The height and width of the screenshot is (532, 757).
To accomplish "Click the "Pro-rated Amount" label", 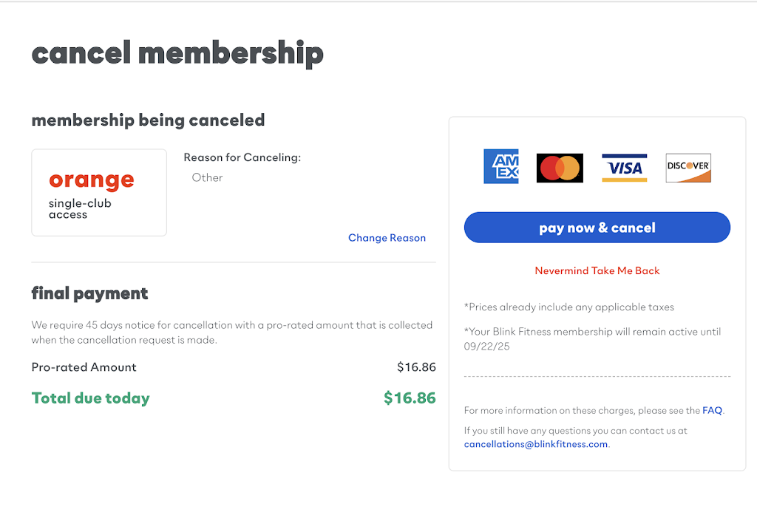I will click(x=84, y=367).
